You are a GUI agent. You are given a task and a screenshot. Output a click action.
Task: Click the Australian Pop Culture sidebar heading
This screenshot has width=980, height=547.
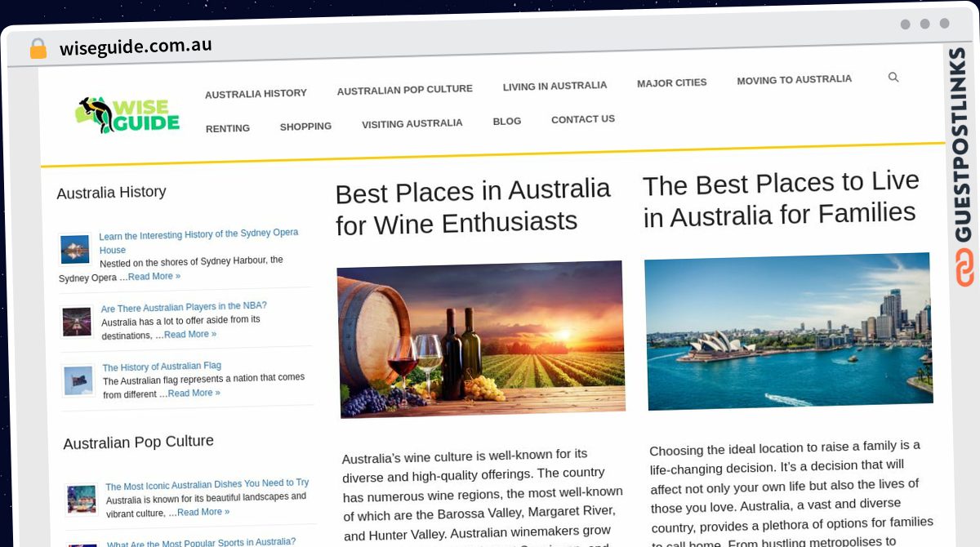(x=138, y=442)
